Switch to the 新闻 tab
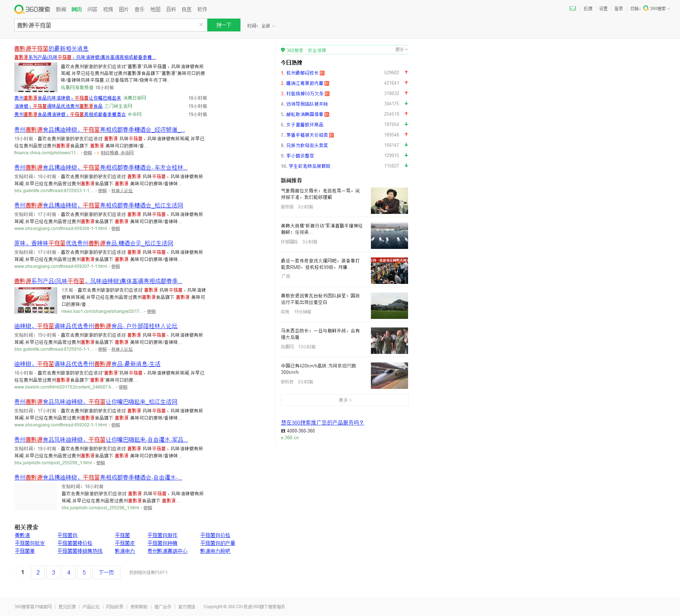680x616 pixels. (x=61, y=9)
